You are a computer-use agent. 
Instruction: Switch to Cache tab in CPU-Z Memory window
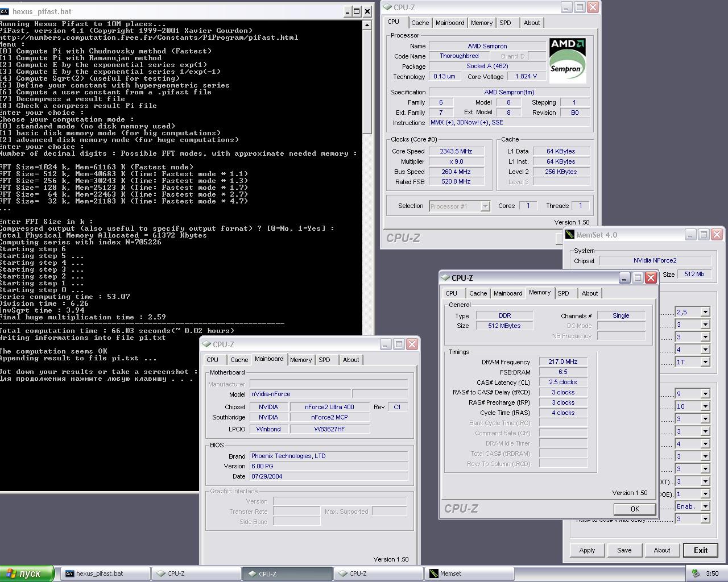click(478, 293)
